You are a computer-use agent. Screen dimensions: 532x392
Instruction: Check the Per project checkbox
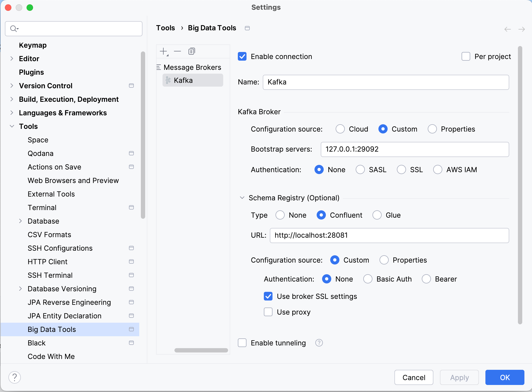[466, 56]
